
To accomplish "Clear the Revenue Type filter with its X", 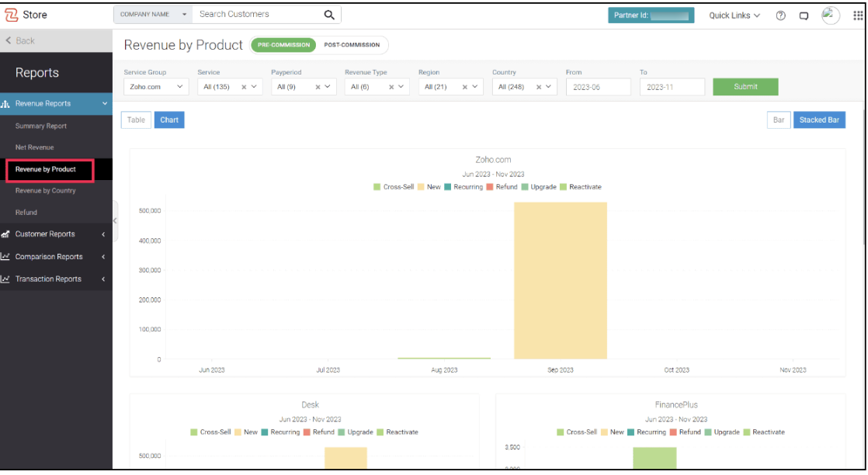I will 391,87.
